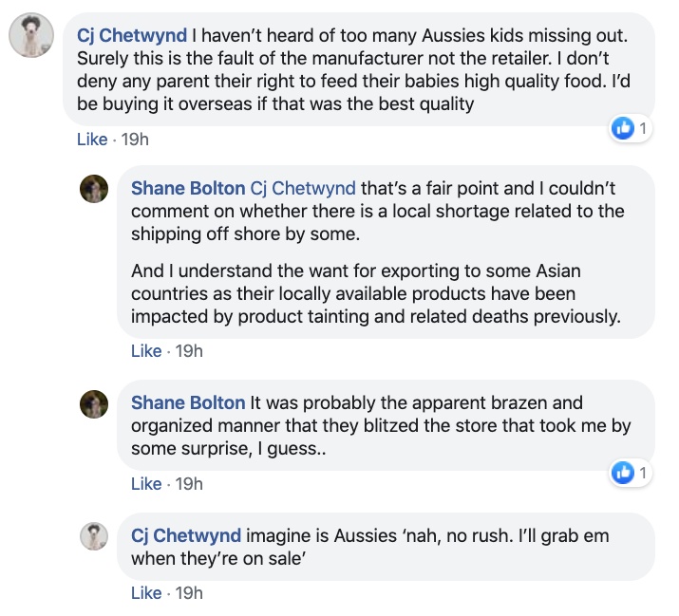Open Shane Bolton's name link in the "fair point" reply
Screen dimensions: 679x616
[x=188, y=188]
